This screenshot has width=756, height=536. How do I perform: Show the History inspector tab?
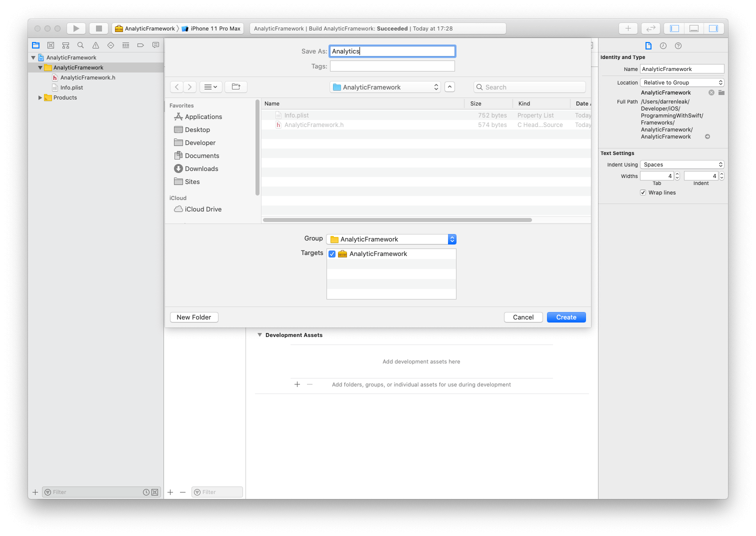(x=663, y=45)
